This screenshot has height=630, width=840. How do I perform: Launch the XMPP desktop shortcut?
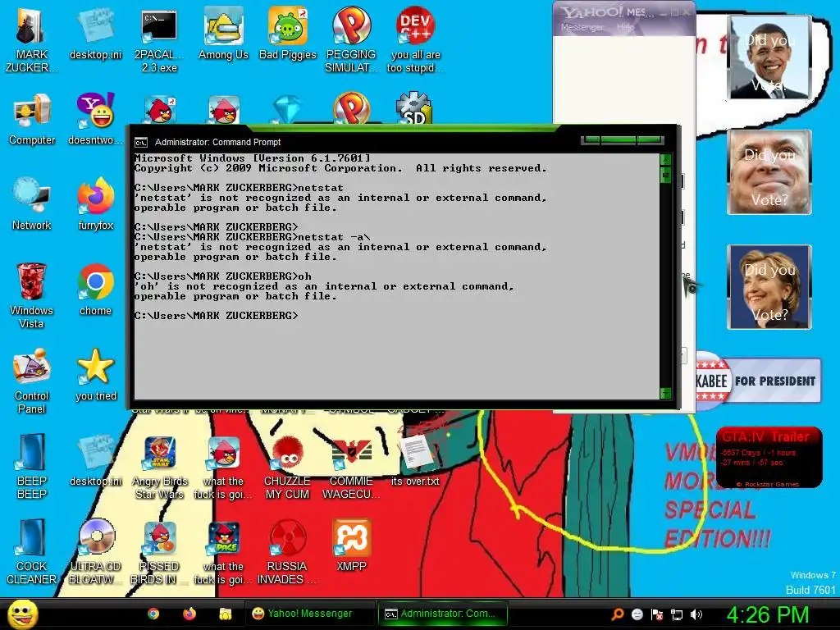[351, 546]
